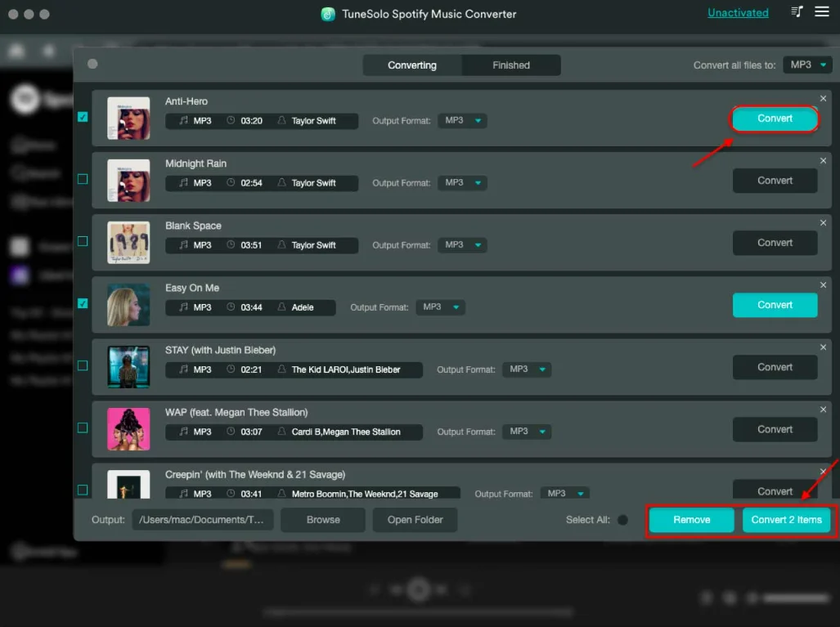Open the hamburger menu in the title bar
The height and width of the screenshot is (627, 840).
tap(822, 11)
